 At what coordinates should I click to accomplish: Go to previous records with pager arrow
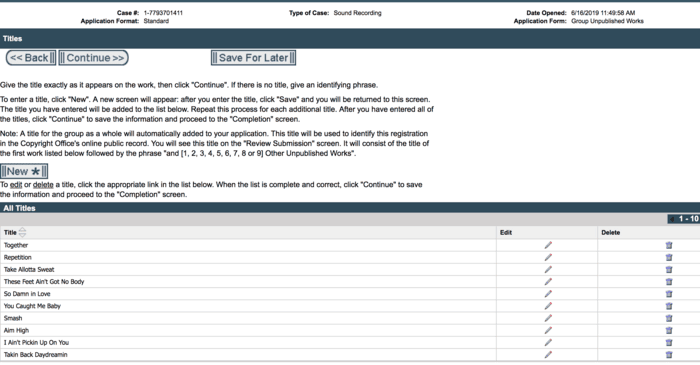click(x=672, y=219)
